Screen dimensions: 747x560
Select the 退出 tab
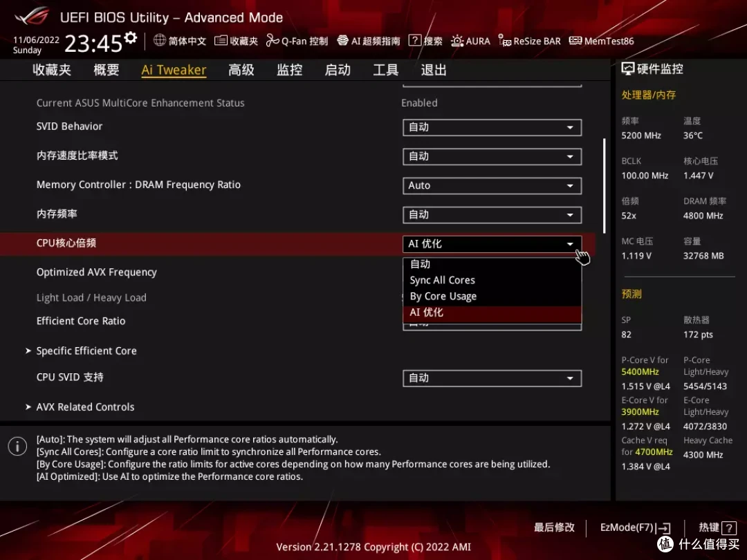click(x=434, y=70)
